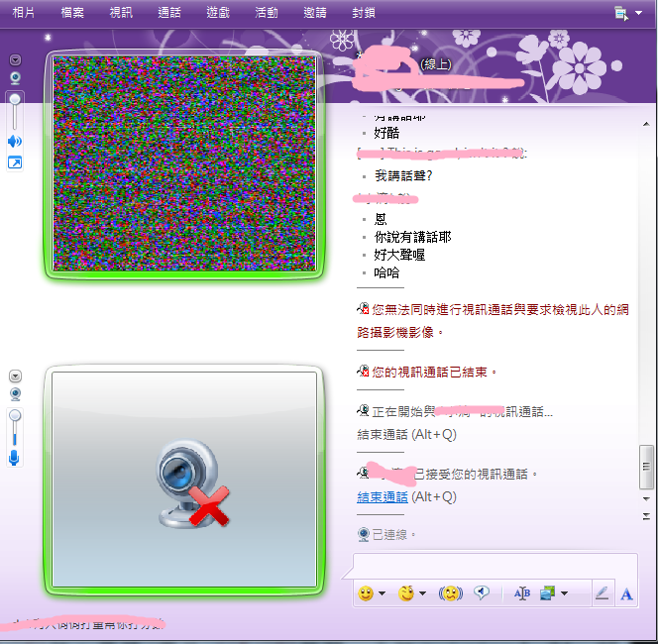Adjust the contact speaker volume slider
658x644 pixels.
coord(15,111)
